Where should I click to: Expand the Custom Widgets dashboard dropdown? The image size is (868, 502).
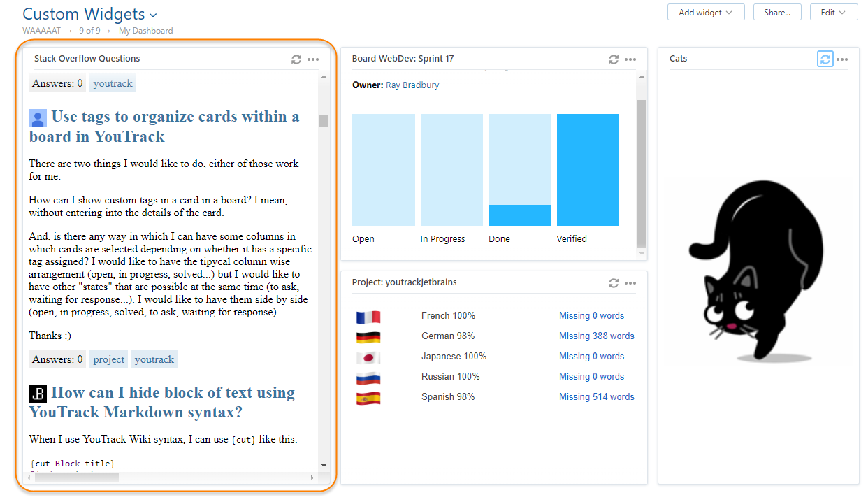pos(153,15)
